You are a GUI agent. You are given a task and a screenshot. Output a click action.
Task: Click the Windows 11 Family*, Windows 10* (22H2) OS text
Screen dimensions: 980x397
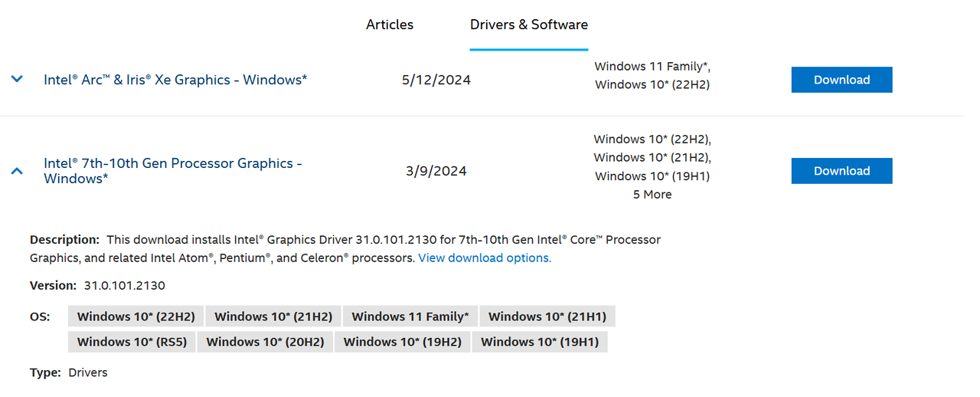click(x=652, y=75)
